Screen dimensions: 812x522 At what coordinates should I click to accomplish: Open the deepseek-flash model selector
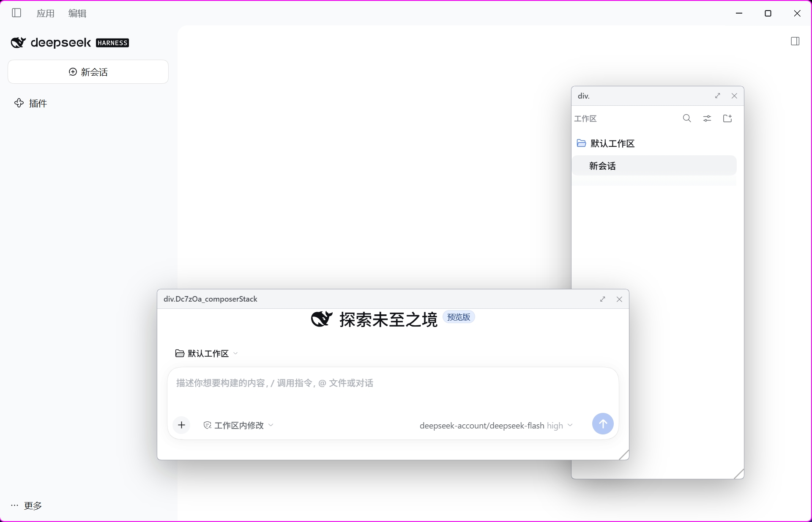(496, 426)
